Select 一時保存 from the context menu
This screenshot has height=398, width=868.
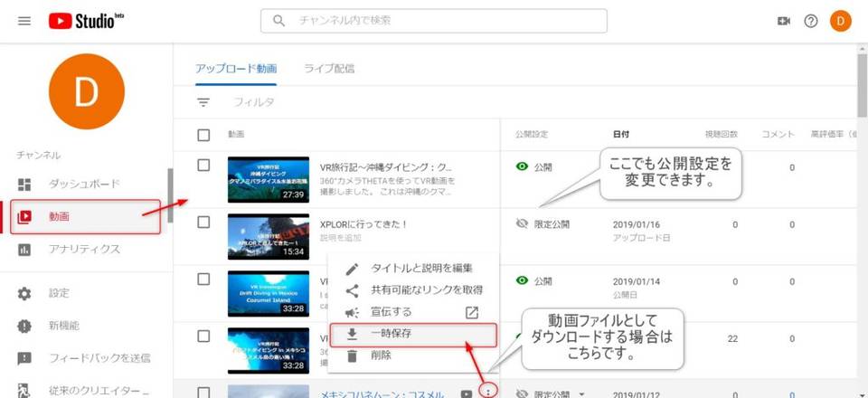(392, 334)
